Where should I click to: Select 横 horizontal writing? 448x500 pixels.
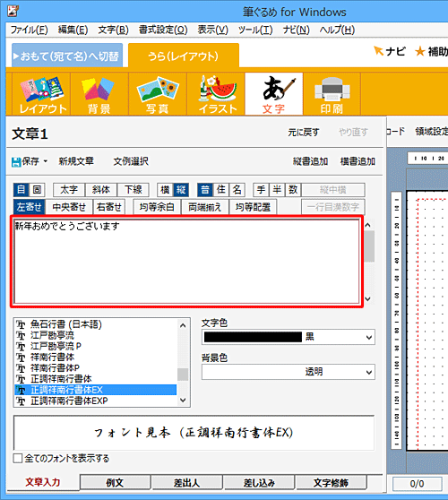point(165,190)
